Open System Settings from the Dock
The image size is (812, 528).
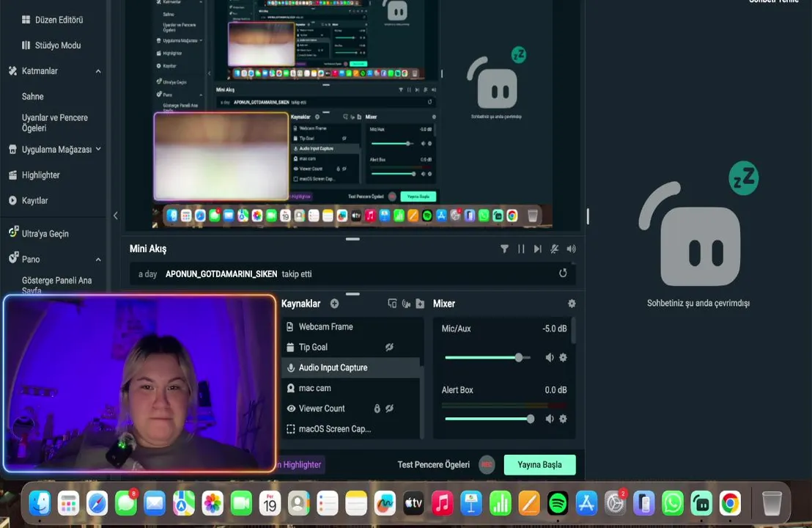pos(615,503)
